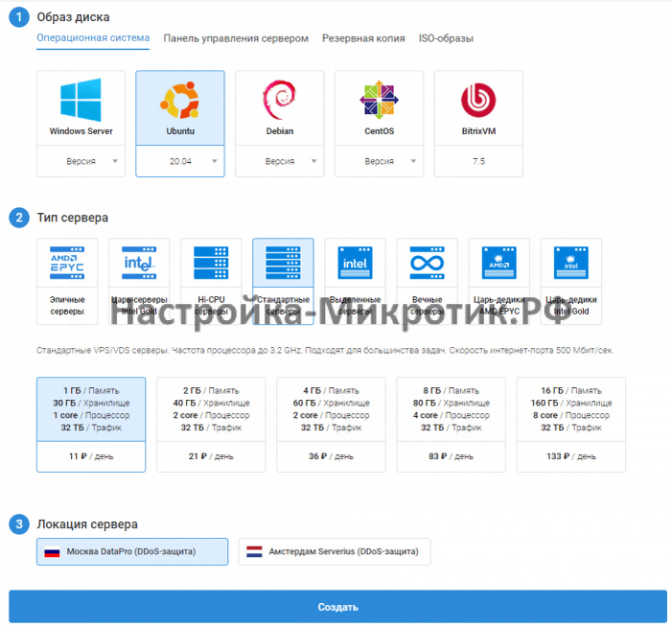Screen dimensions: 672x627
Task: Click the Создать button
Action: [337, 607]
